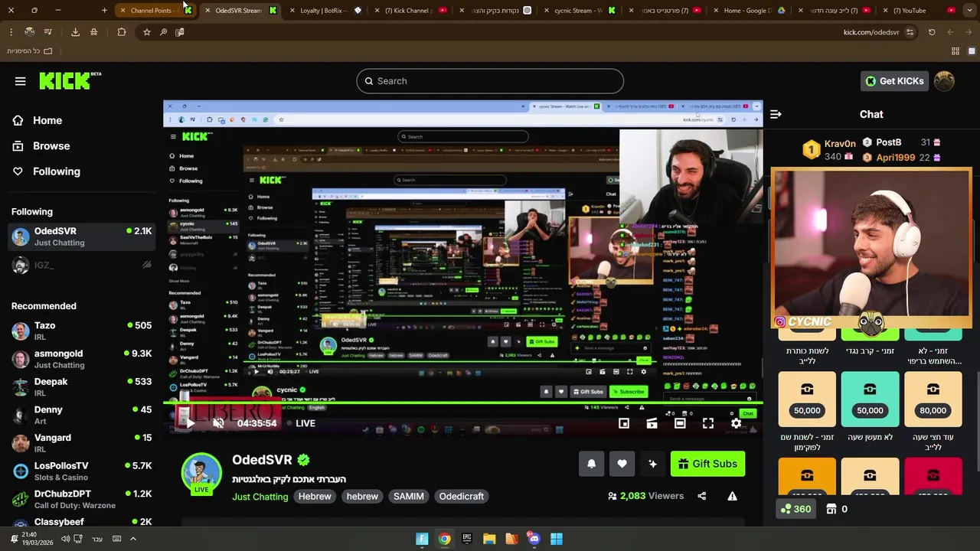Image resolution: width=980 pixels, height=551 pixels.
Task: Click the Get KICKs button
Action: pyautogui.click(x=894, y=81)
